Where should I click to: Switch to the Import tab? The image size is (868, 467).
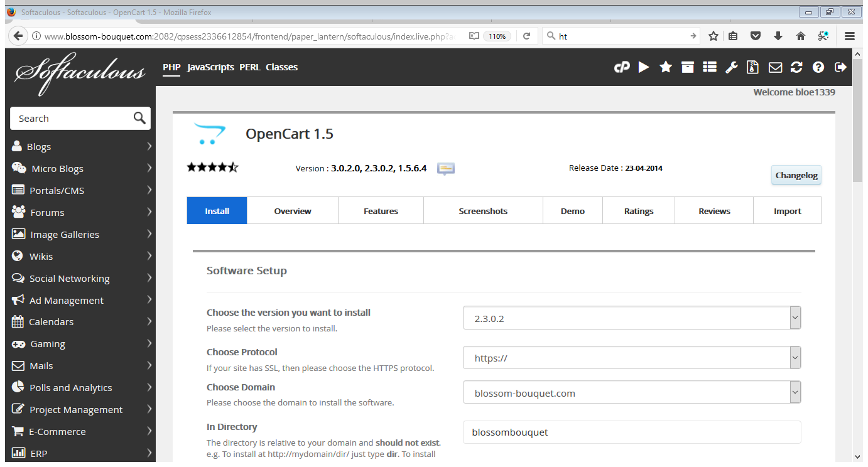(788, 211)
